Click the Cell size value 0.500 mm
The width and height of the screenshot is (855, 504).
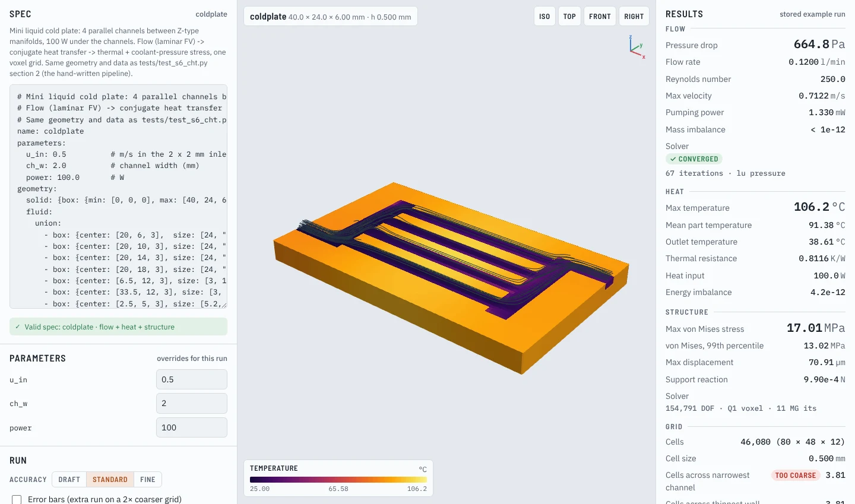[x=826, y=459]
